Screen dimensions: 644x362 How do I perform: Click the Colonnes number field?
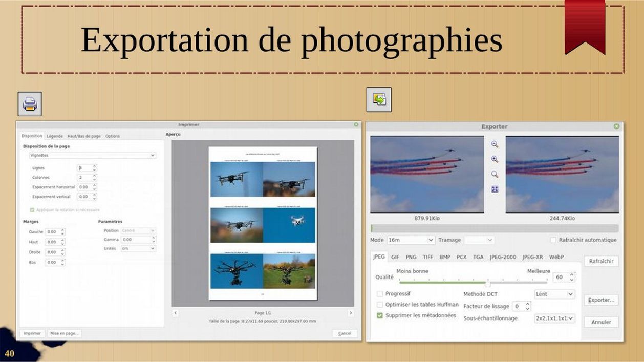click(x=87, y=178)
